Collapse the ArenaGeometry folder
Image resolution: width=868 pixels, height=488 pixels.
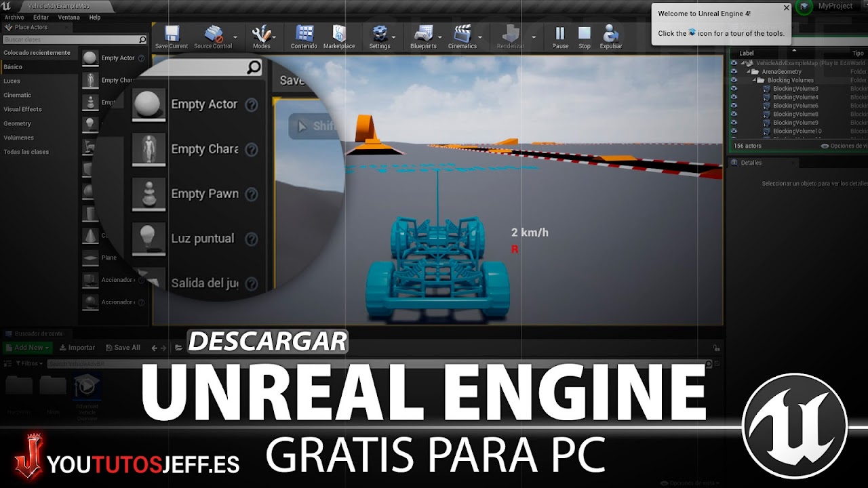tap(748, 71)
